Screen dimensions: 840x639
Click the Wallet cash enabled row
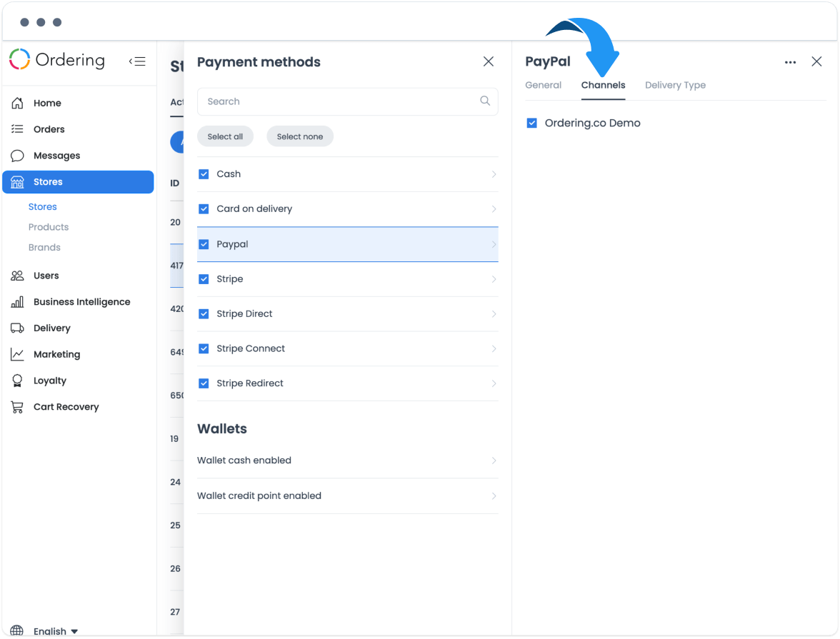pos(348,461)
